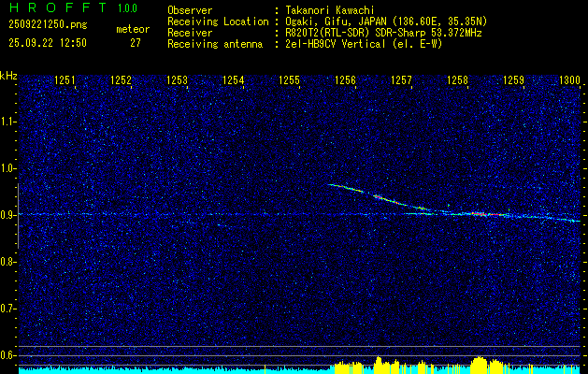The height and width of the screenshot is (374, 588).
Task: Click the 1254 time marker
Action: [x=234, y=80]
